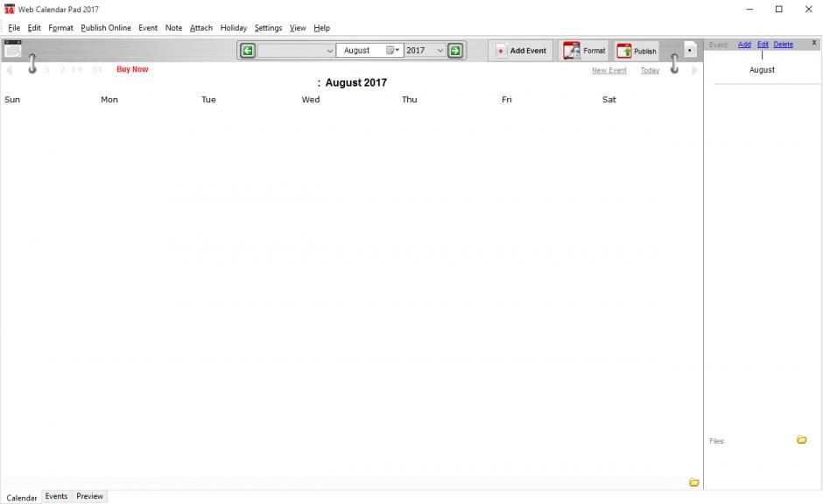This screenshot has height=504, width=823.
Task: Click the Tue column header
Action: 208,100
